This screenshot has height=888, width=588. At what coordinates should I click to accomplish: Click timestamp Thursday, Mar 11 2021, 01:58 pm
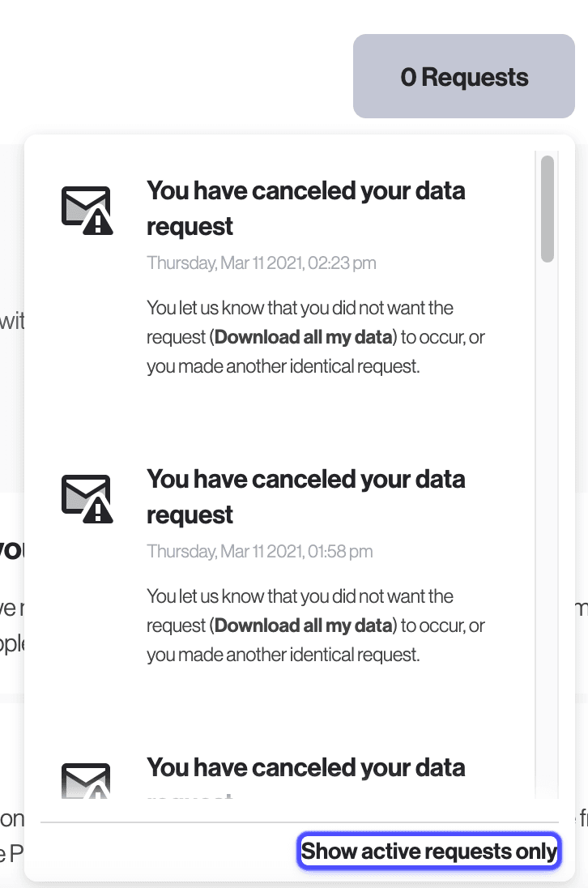click(x=259, y=552)
